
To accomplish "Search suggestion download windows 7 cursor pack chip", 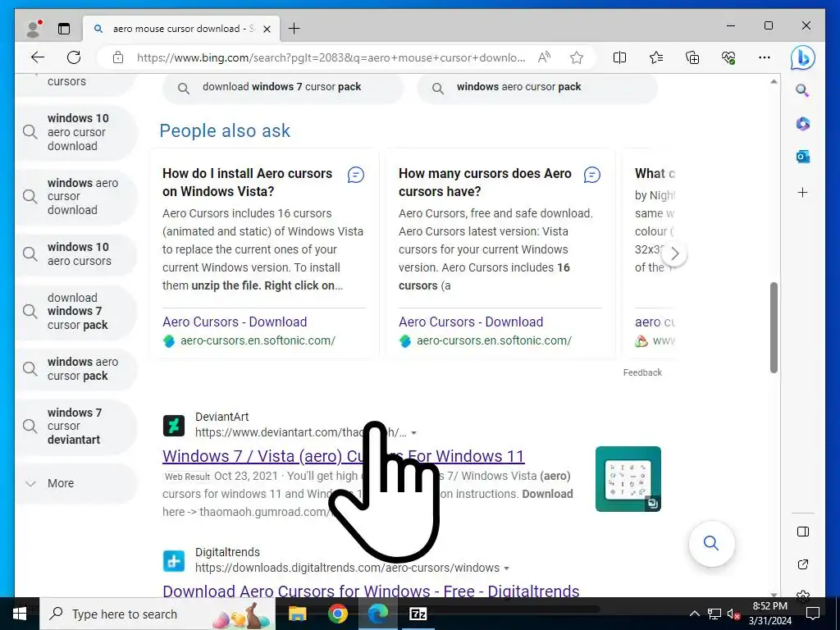I will (282, 87).
